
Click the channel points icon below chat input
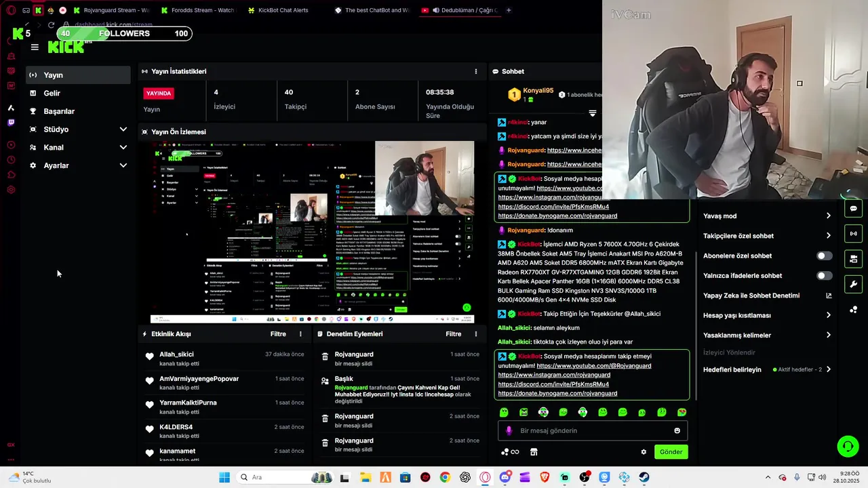pyautogui.click(x=509, y=452)
